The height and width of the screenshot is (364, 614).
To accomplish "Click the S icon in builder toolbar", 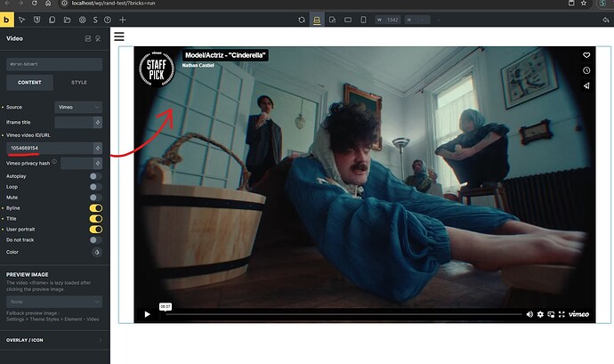I will (95, 20).
